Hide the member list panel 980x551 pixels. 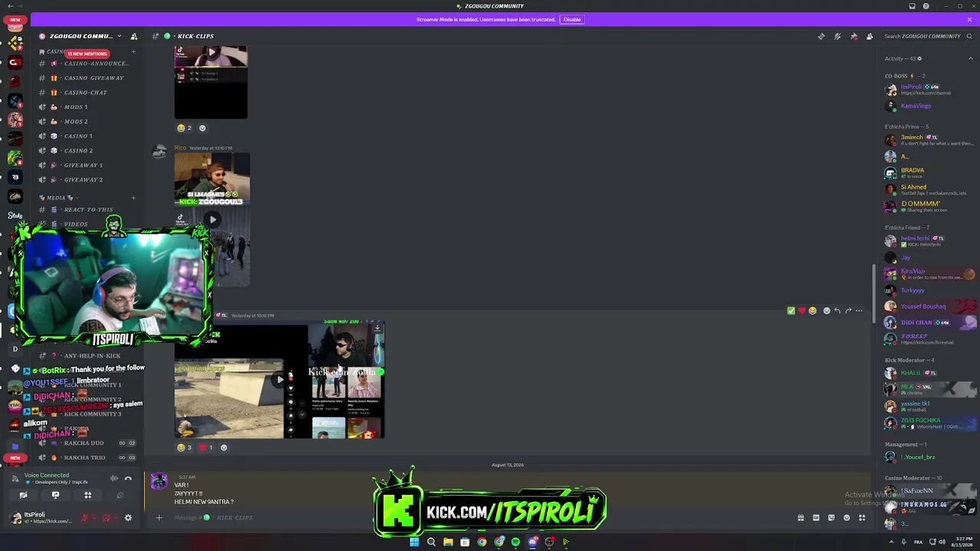click(870, 36)
